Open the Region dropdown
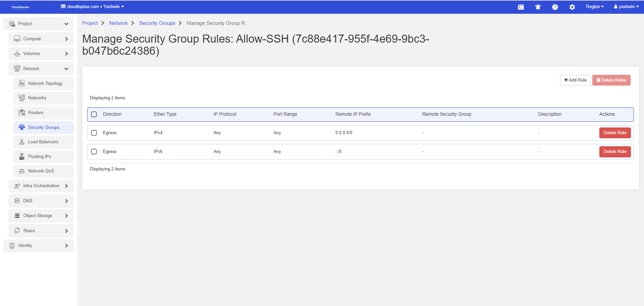The image size is (644, 306). pyautogui.click(x=594, y=7)
